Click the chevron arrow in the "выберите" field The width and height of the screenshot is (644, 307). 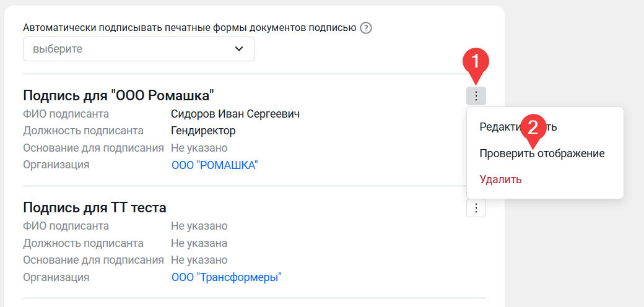(239, 49)
